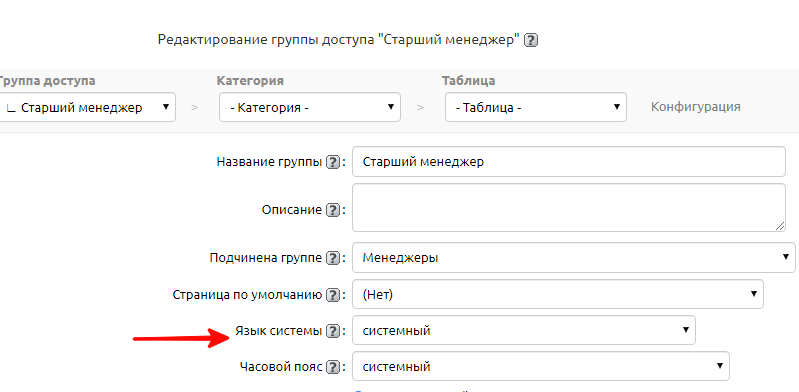
Task: Click help icon beside Описание
Action: [x=333, y=210]
